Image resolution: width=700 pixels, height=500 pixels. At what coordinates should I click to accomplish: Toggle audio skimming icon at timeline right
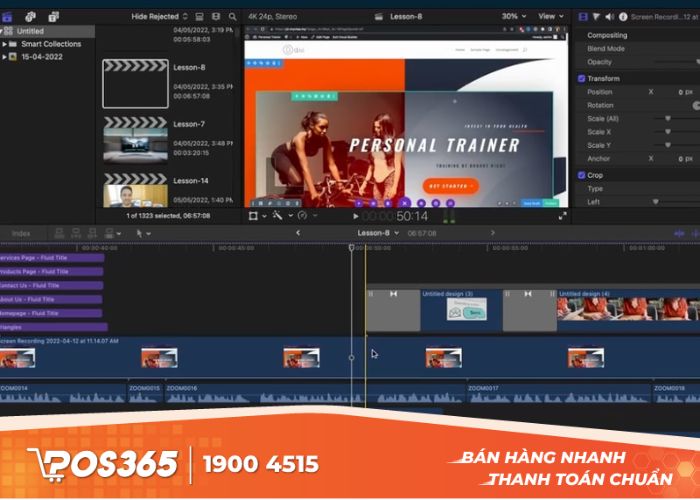[695, 233]
